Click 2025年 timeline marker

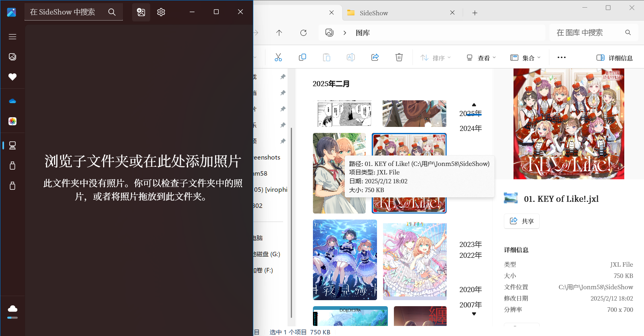(x=470, y=114)
